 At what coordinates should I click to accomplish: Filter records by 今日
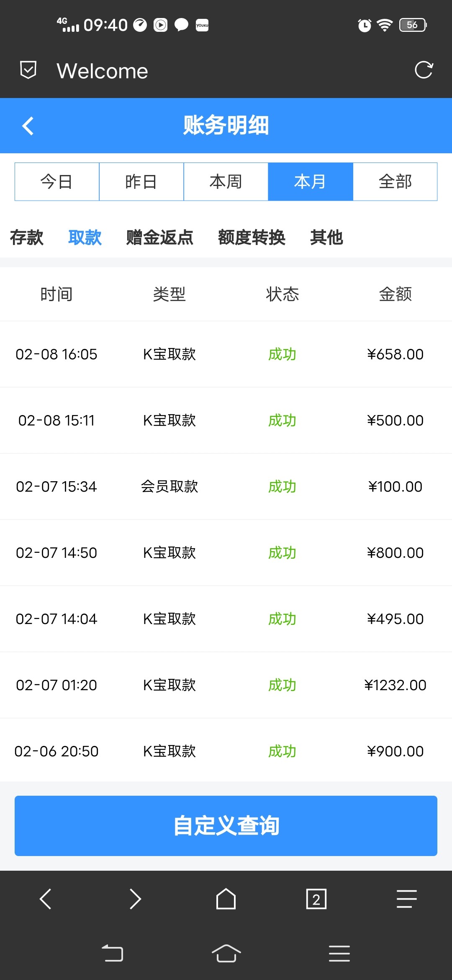[57, 182]
